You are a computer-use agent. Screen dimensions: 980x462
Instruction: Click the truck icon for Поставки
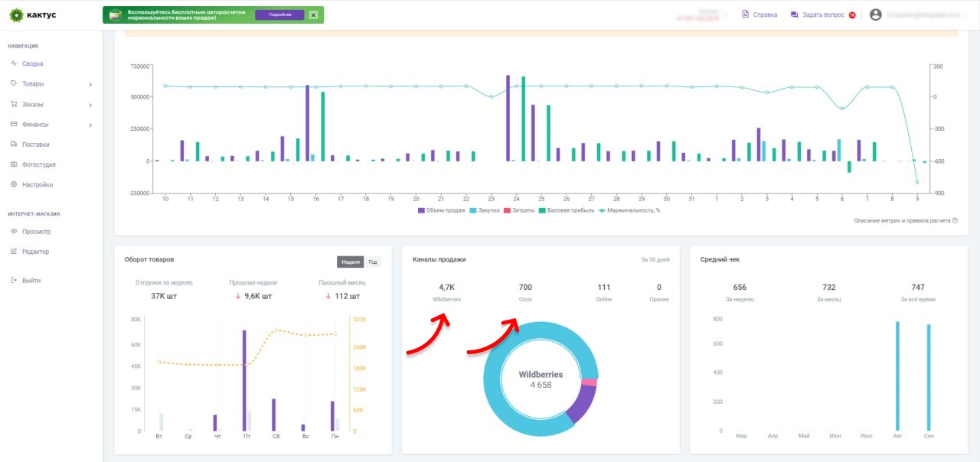pos(14,145)
